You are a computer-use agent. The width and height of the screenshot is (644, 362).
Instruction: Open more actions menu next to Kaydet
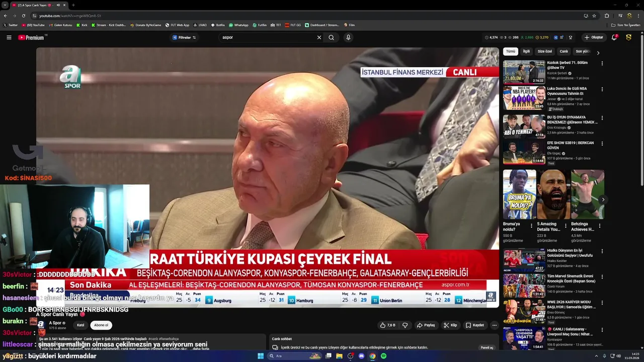[494, 325]
